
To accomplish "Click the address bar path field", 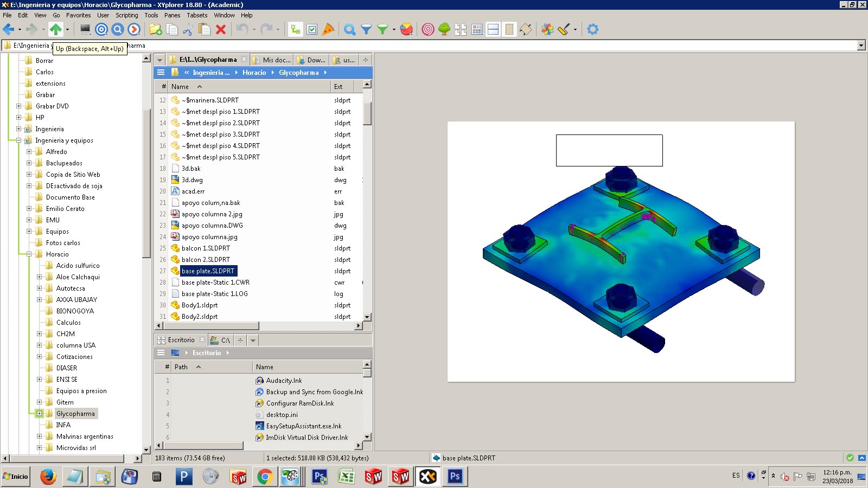I will tap(429, 46).
